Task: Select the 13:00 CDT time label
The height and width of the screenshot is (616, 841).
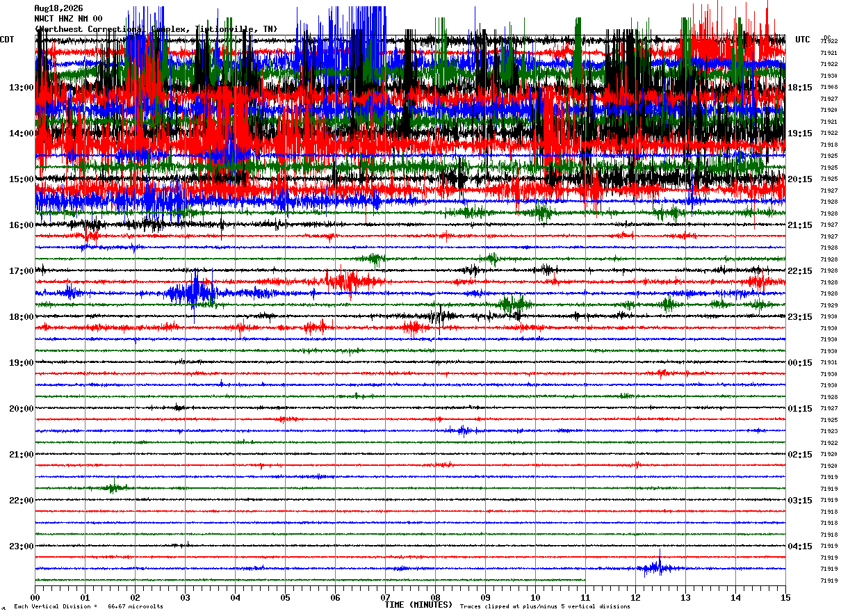Action: pyautogui.click(x=22, y=88)
